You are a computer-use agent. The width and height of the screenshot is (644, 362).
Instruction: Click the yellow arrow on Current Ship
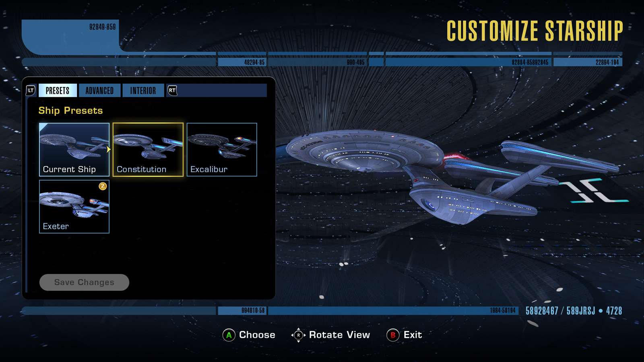[108, 149]
